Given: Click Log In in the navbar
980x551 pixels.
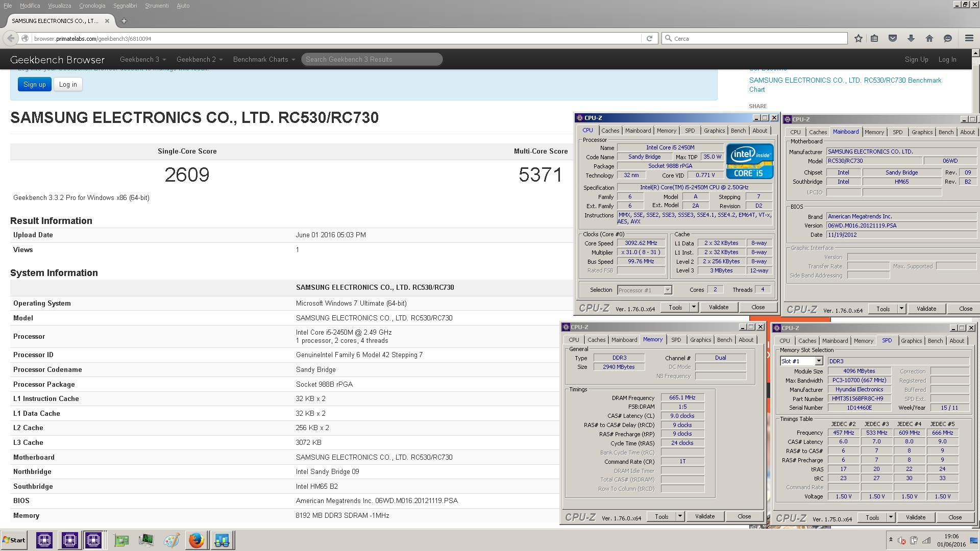Looking at the screenshot, I should (947, 60).
